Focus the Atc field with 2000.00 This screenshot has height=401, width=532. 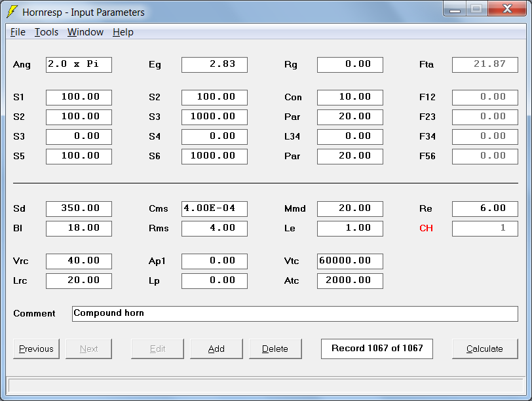(350, 281)
